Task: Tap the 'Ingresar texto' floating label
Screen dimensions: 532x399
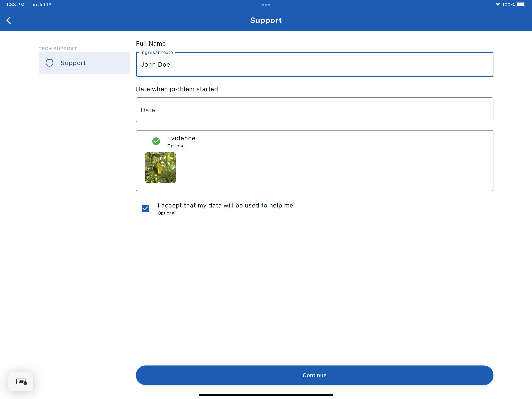Action: [x=157, y=52]
